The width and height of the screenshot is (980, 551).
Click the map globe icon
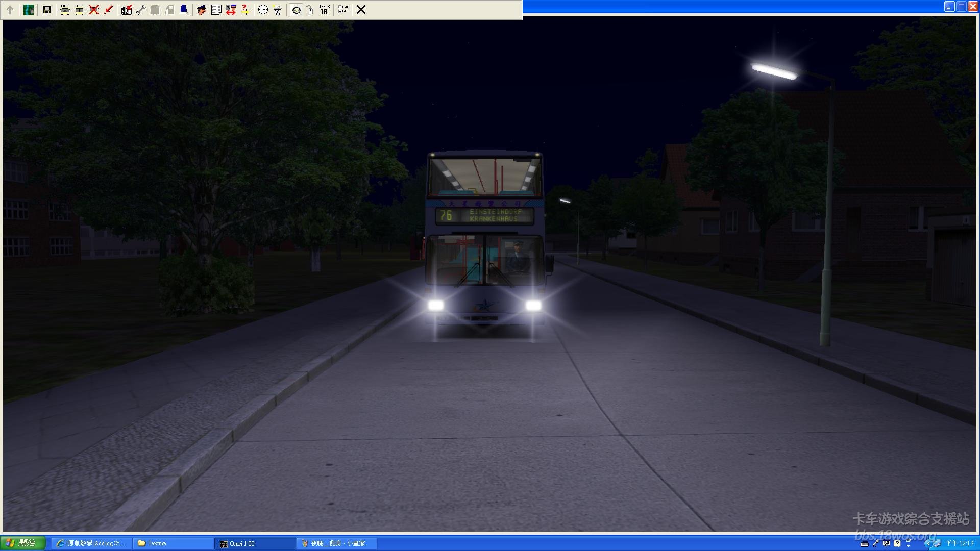click(29, 10)
